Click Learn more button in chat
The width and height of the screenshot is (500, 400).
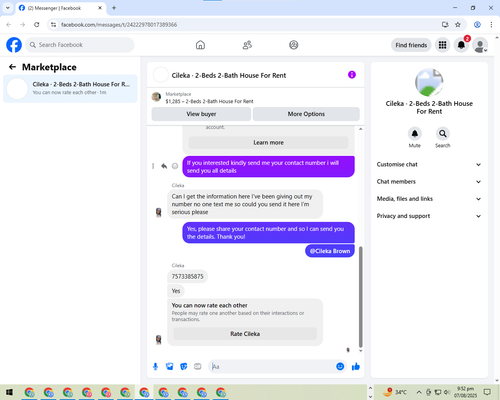(268, 143)
